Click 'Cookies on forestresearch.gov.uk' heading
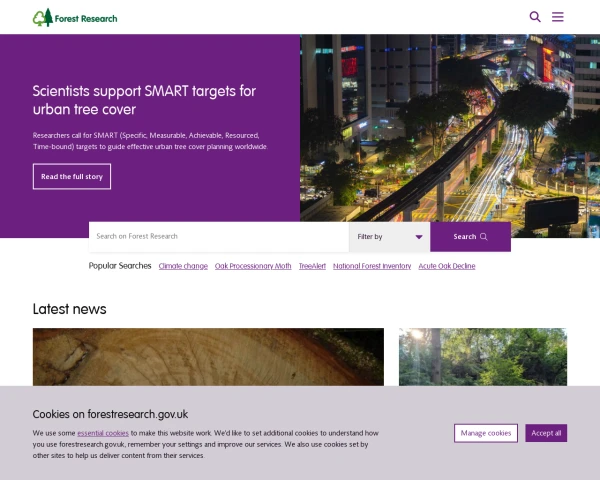Viewport: 600px width, 480px height. point(110,414)
